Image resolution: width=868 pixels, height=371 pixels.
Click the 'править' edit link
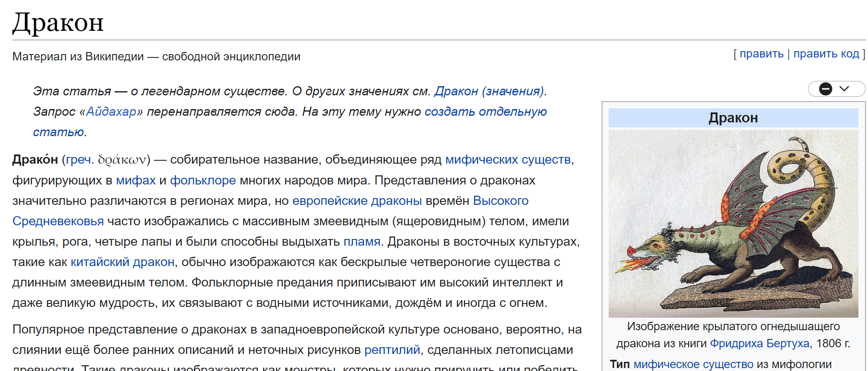762,54
